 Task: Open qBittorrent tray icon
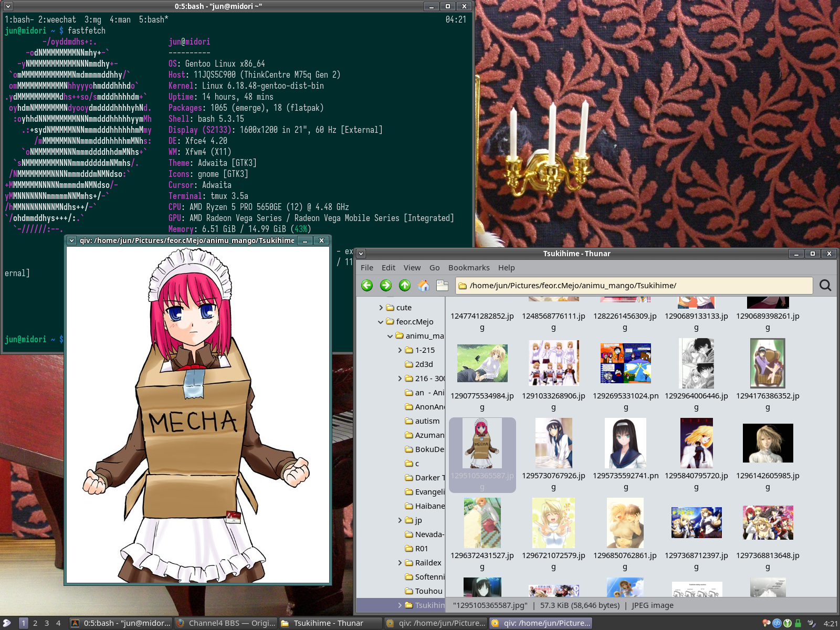click(x=777, y=623)
